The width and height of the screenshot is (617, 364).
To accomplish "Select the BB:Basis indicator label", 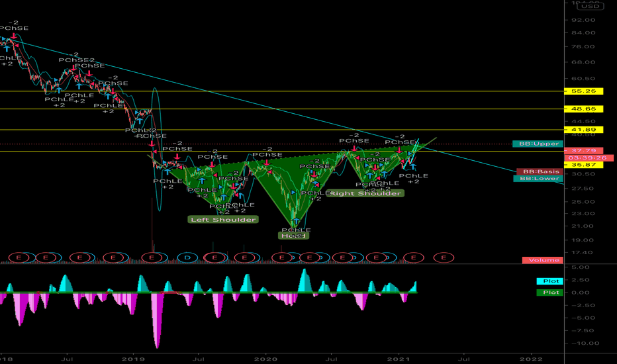I will 540,171.
